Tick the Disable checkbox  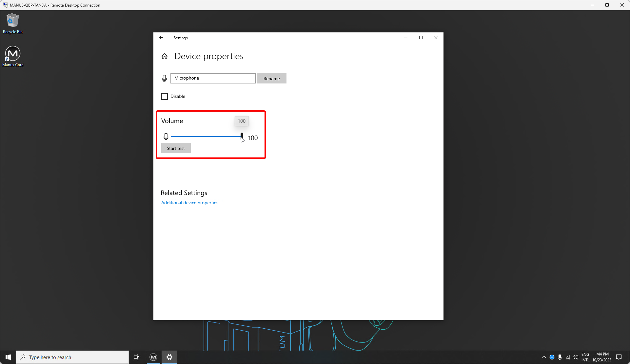pyautogui.click(x=165, y=97)
